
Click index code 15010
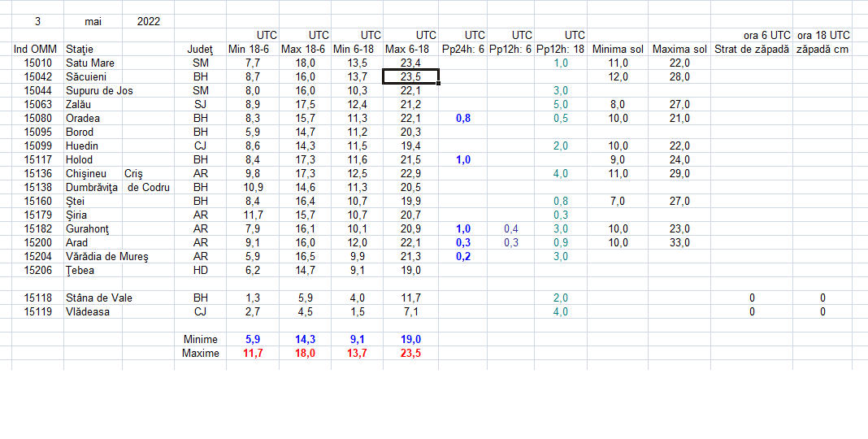(37, 63)
